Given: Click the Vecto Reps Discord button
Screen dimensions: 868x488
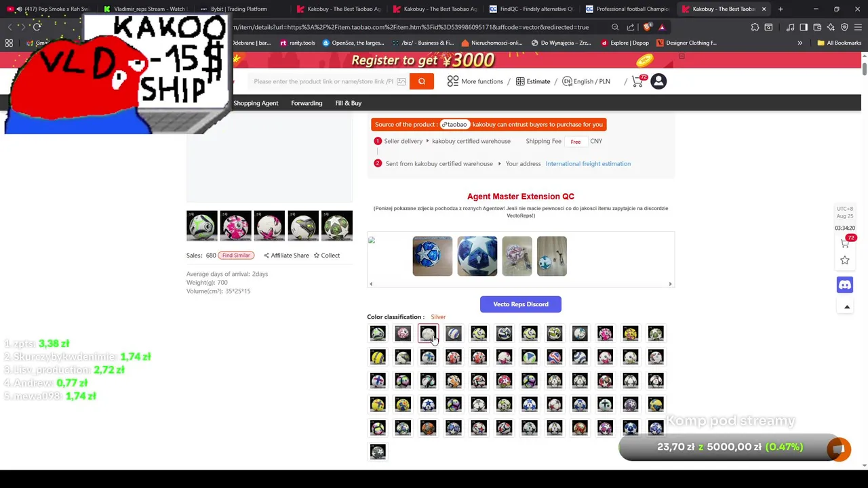Looking at the screenshot, I should click(521, 304).
